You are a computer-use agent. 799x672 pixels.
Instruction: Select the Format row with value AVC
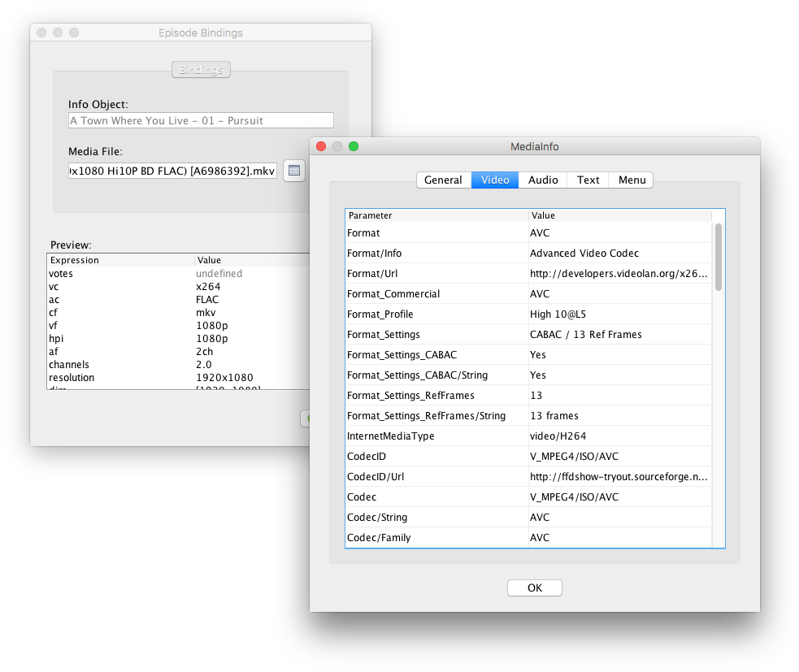pos(528,233)
